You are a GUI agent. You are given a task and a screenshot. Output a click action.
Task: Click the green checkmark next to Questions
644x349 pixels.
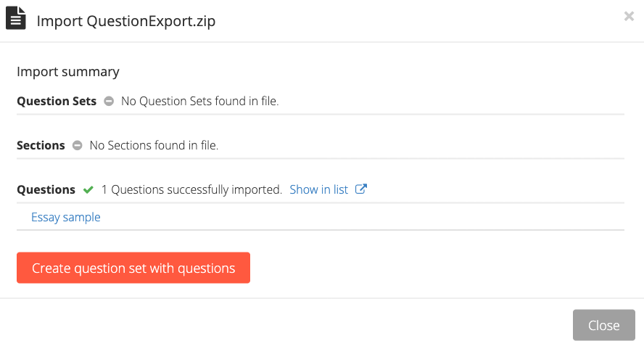coord(88,190)
